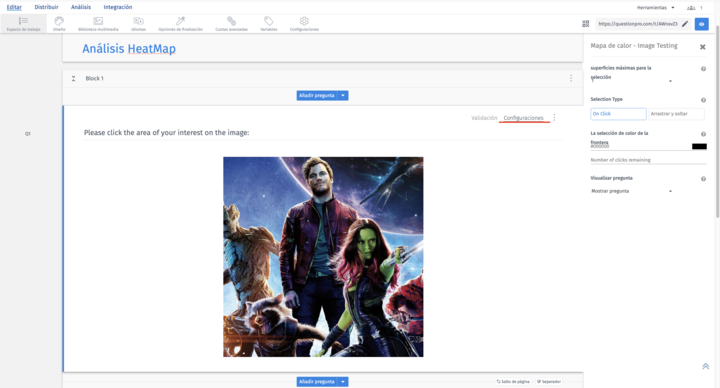Click the survey URL field

(637, 24)
